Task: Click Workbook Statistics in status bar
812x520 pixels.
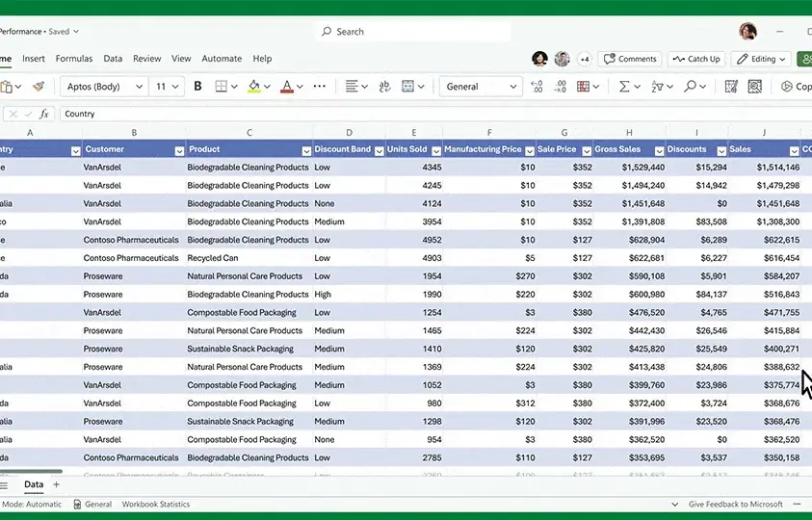Action: click(156, 504)
